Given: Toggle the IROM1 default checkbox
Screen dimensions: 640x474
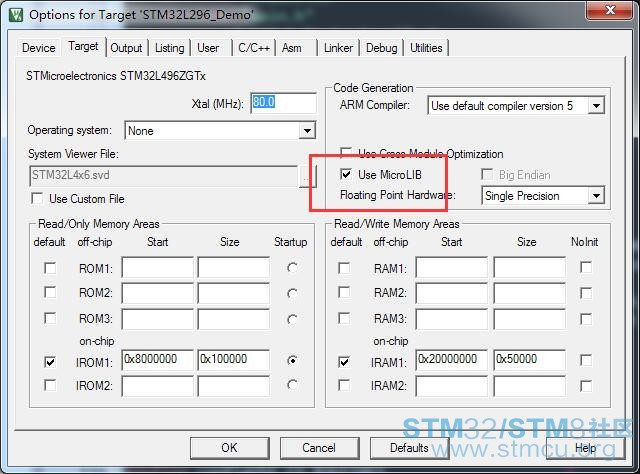Looking at the screenshot, I should click(50, 362).
